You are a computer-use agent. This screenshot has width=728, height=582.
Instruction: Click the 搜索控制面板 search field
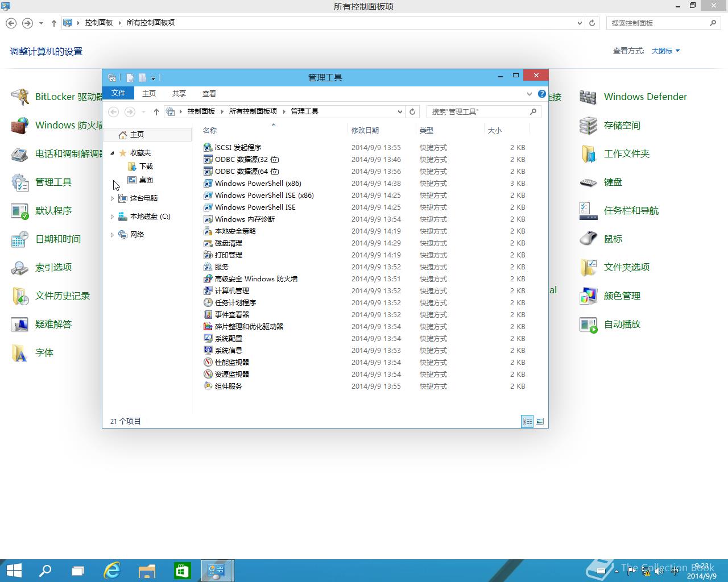pyautogui.click(x=663, y=23)
